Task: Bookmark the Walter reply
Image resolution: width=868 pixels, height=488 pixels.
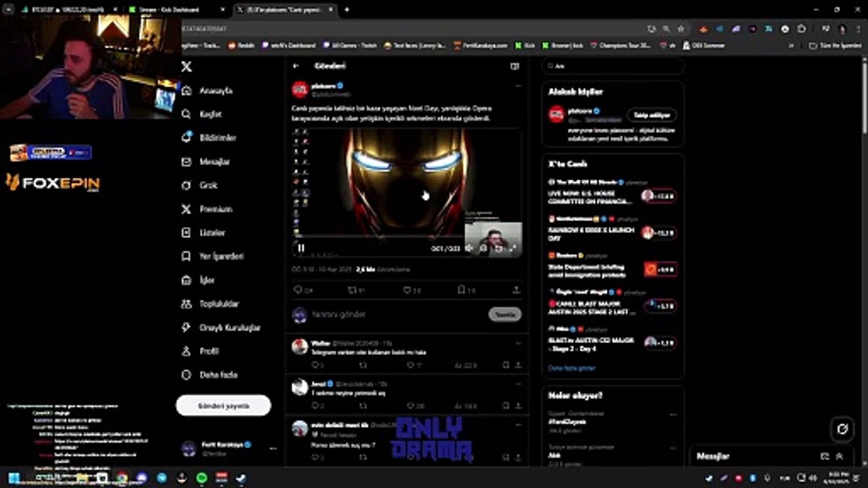Action: [x=505, y=365]
